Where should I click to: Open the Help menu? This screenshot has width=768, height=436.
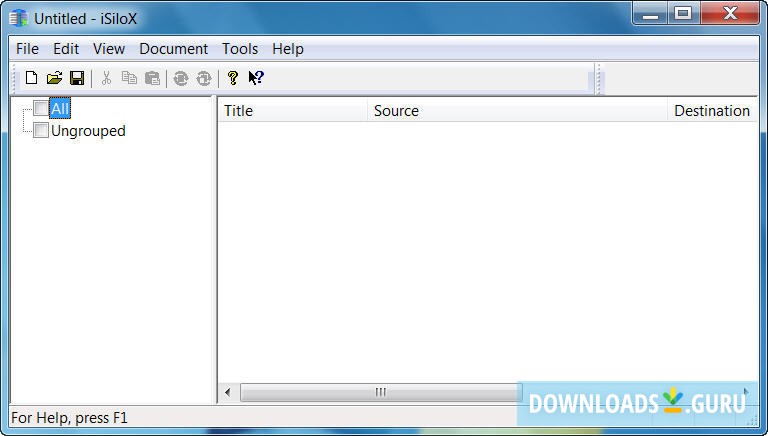click(x=288, y=49)
